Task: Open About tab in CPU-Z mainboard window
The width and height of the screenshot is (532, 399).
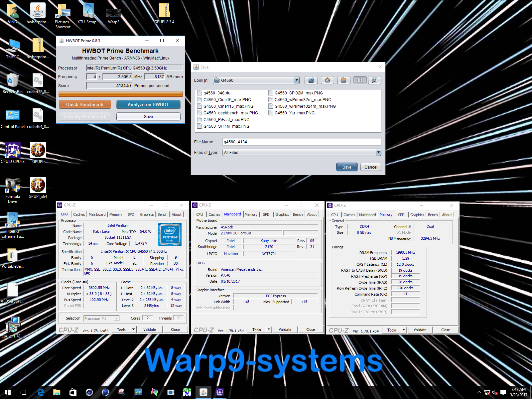Action: [312, 214]
